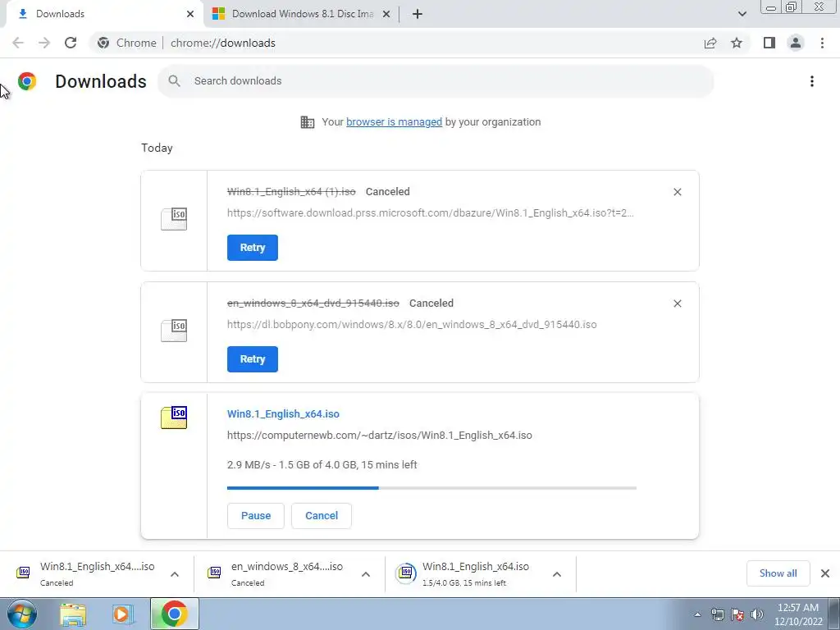Click the building icon beside managed browser notice

click(x=307, y=122)
